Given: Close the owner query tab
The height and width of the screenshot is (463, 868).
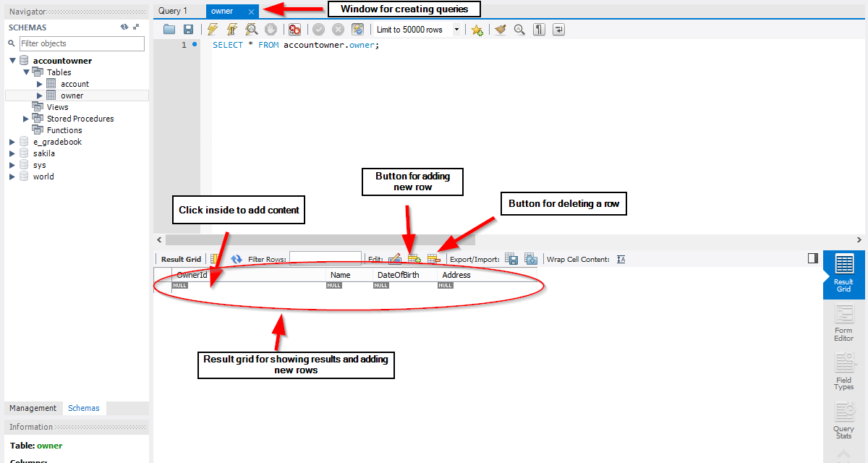Looking at the screenshot, I should (251, 12).
